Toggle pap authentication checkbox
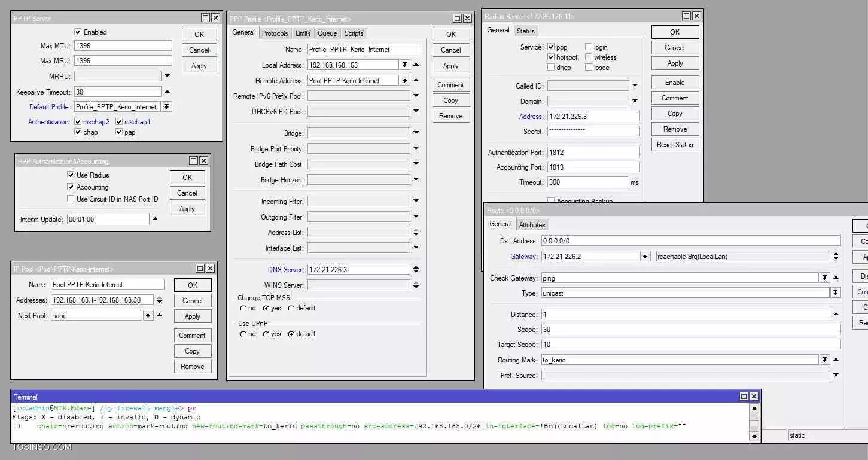 (119, 132)
